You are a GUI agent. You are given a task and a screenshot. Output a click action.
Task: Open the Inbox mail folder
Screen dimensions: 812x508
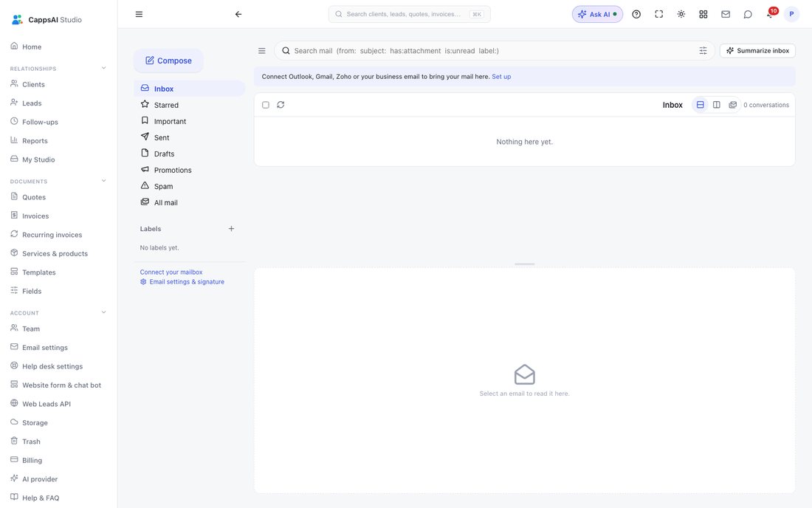[190, 89]
